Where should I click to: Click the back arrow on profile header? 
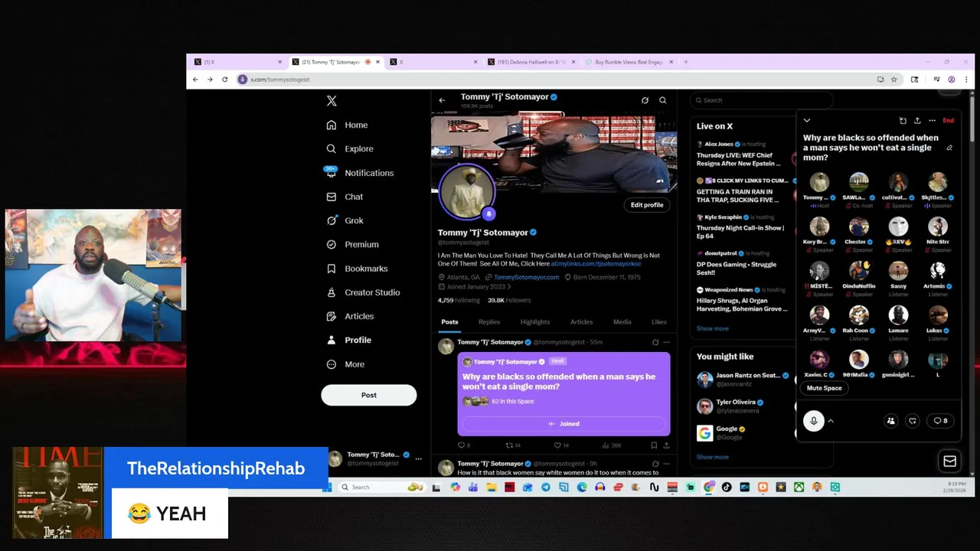442,100
